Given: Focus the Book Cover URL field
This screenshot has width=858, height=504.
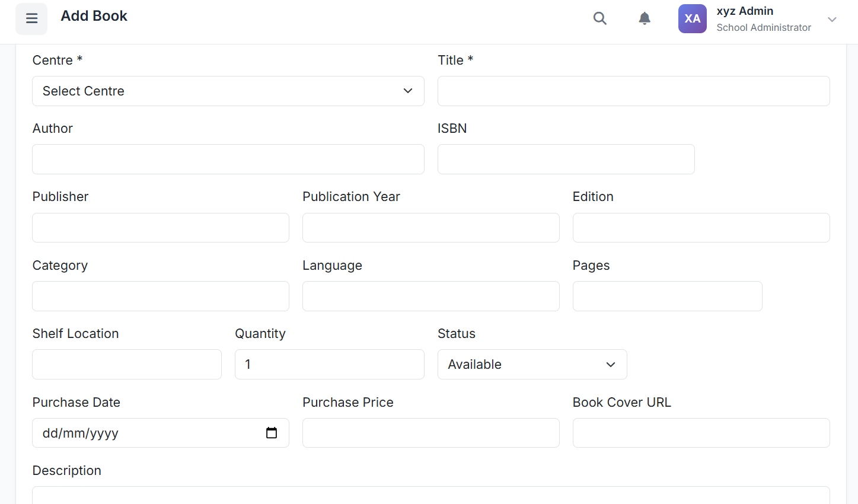Looking at the screenshot, I should (x=701, y=433).
